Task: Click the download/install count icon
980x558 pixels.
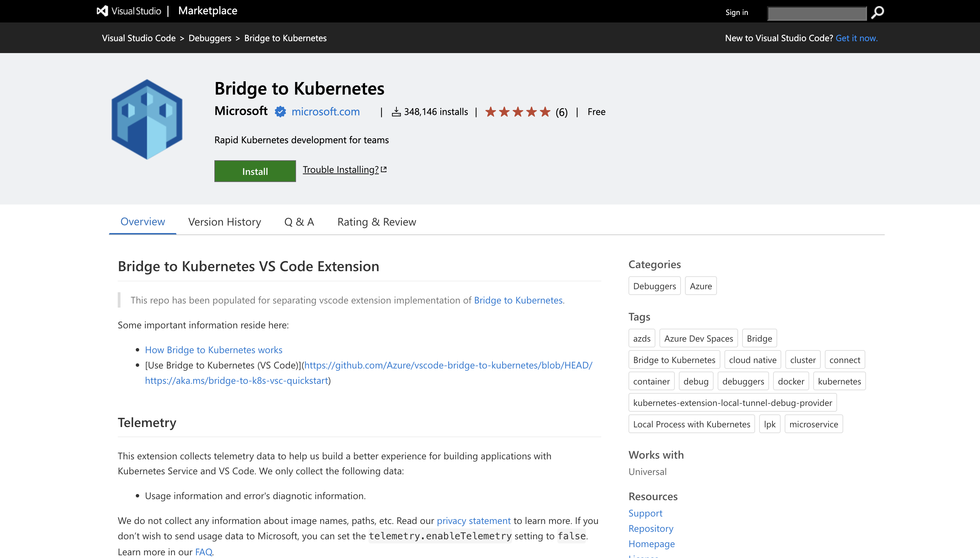Action: click(x=396, y=112)
